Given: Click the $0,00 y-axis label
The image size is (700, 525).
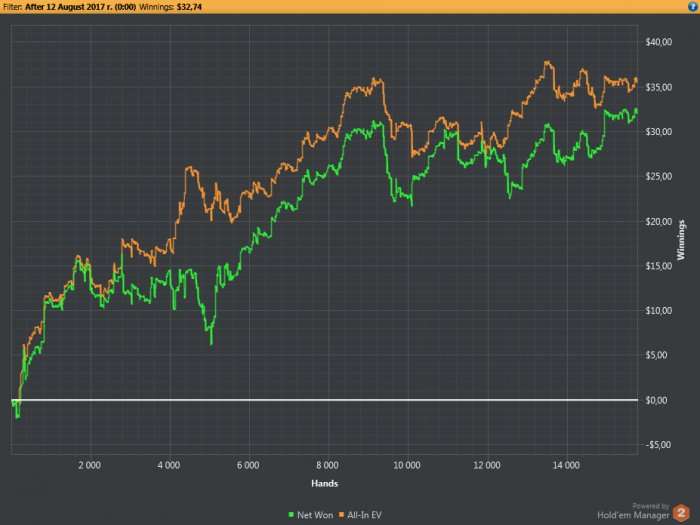Looking at the screenshot, I should click(659, 400).
